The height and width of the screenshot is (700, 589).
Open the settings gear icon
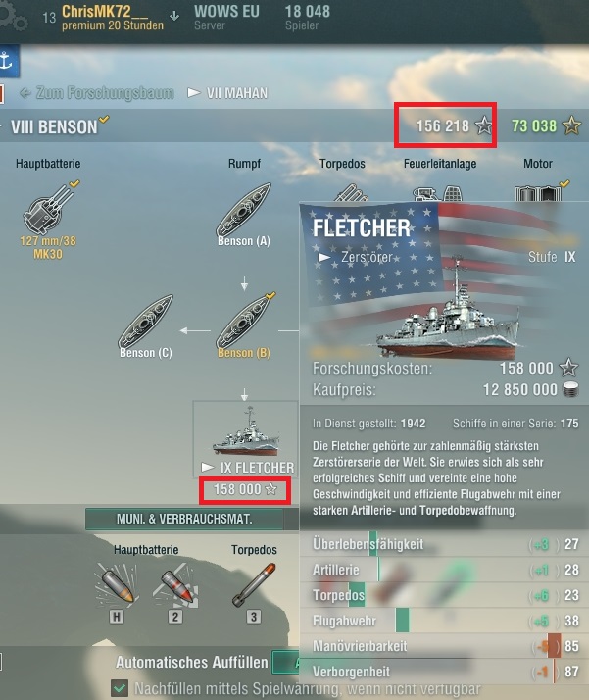(x=13, y=15)
